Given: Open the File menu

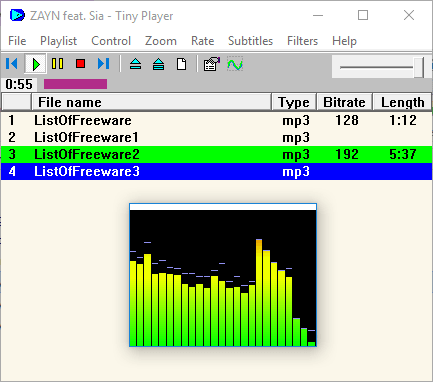Looking at the screenshot, I should click(17, 41).
